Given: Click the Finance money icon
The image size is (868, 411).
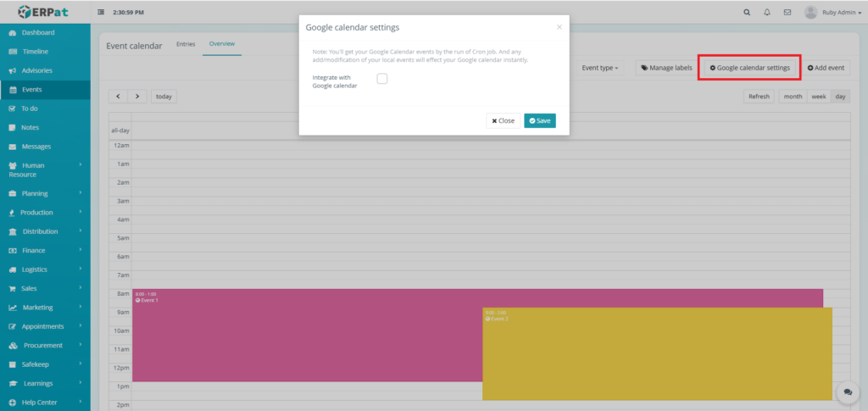Looking at the screenshot, I should point(13,251).
